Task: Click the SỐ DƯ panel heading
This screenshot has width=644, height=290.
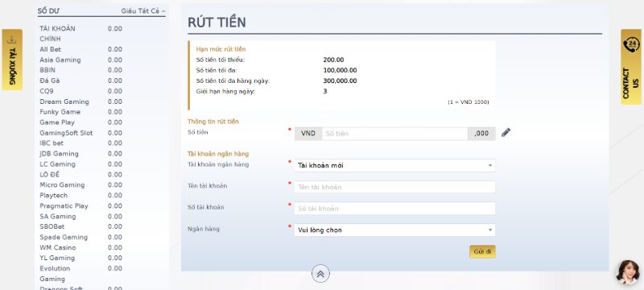Action: [48, 11]
